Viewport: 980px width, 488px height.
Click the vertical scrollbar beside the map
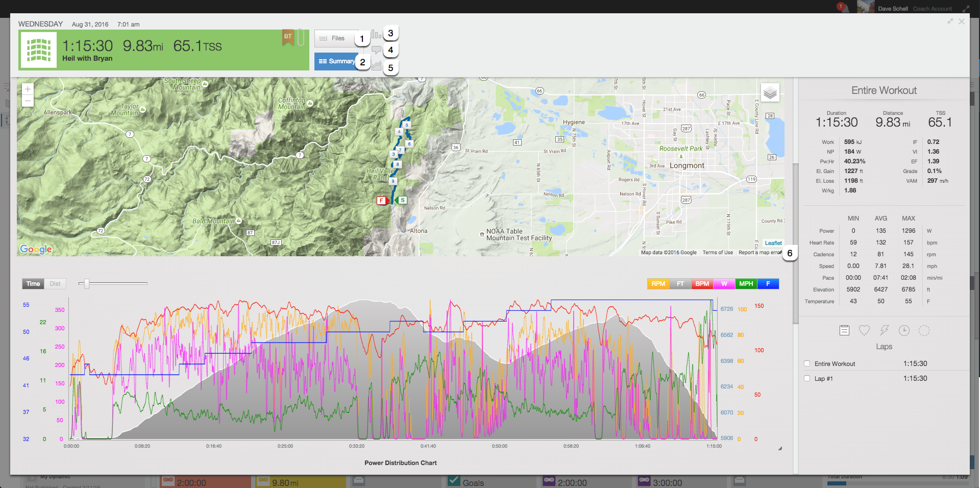(x=795, y=243)
